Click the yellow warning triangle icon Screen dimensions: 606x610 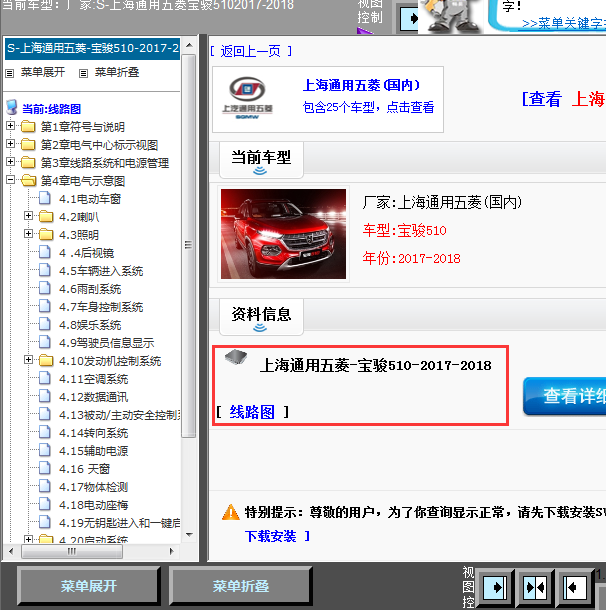tap(231, 512)
